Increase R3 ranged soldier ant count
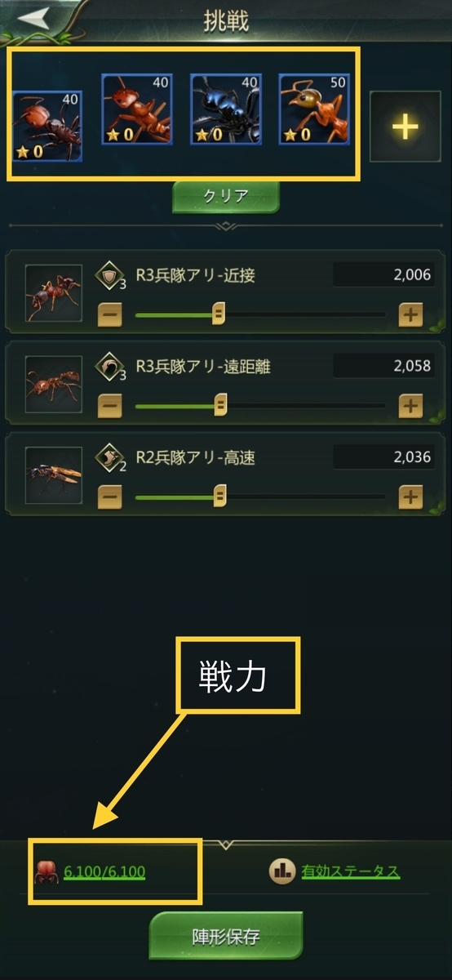This screenshot has height=980, width=452. tap(410, 405)
